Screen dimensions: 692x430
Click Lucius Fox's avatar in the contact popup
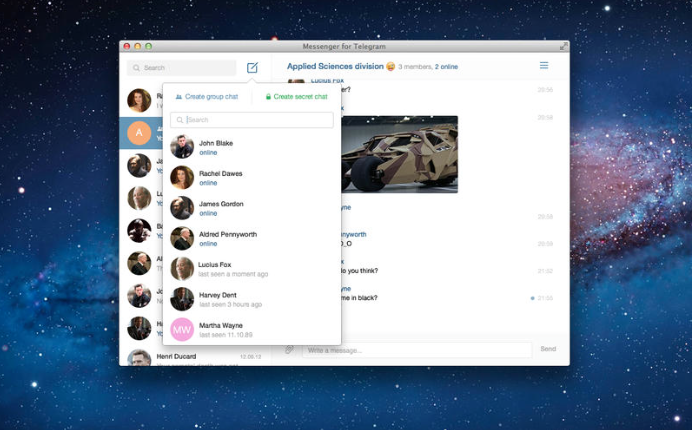click(182, 268)
